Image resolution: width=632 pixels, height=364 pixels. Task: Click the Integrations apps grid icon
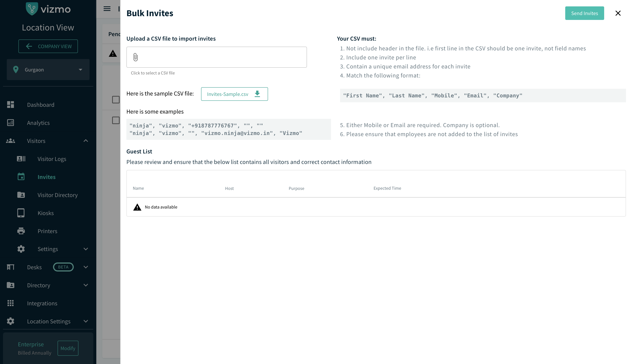point(11,303)
